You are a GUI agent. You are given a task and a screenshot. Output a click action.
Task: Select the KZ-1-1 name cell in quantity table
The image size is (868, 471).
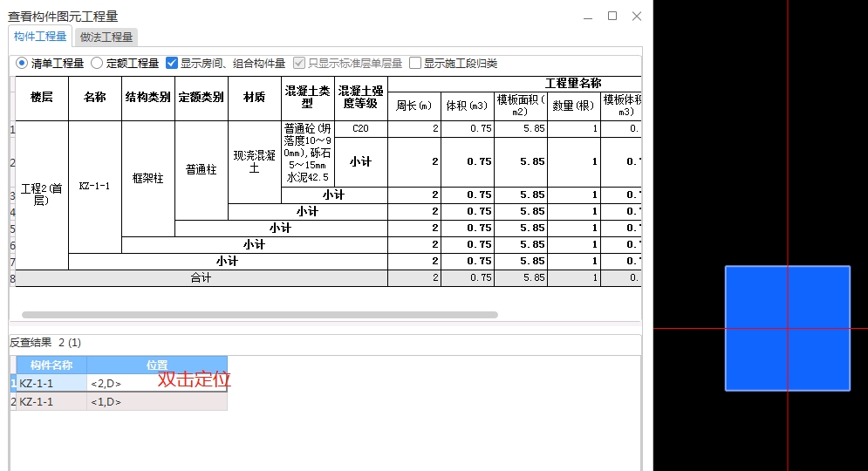95,187
